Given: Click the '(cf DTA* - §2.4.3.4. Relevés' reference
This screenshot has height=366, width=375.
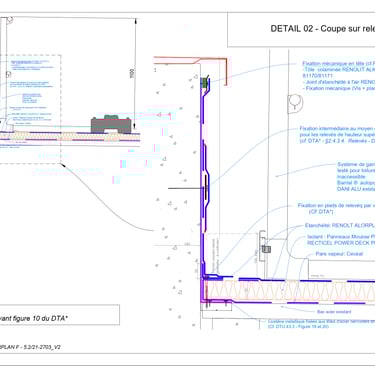Looking at the screenshot, I should click(337, 141).
